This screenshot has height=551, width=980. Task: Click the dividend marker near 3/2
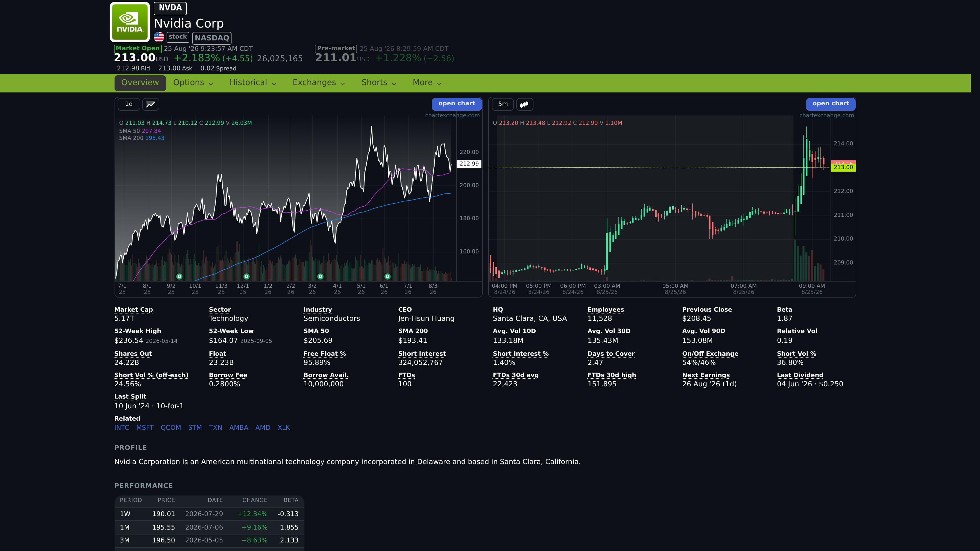[320, 276]
